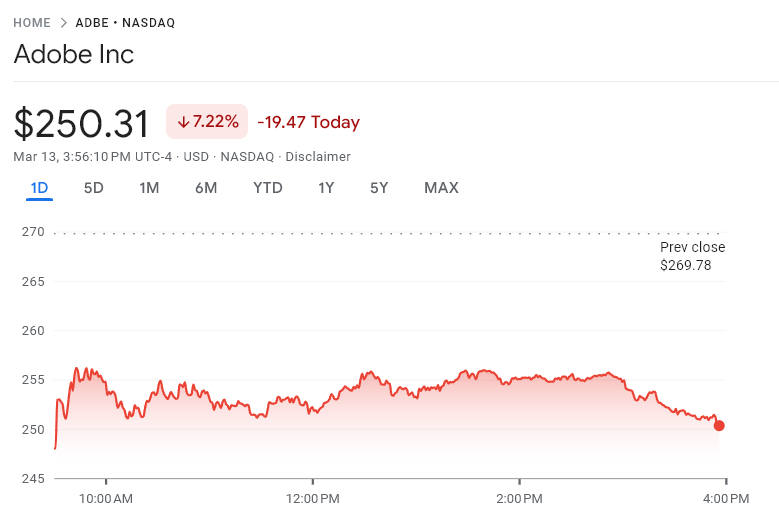Click the -7.22% change badge
The image size is (779, 525).
click(207, 122)
